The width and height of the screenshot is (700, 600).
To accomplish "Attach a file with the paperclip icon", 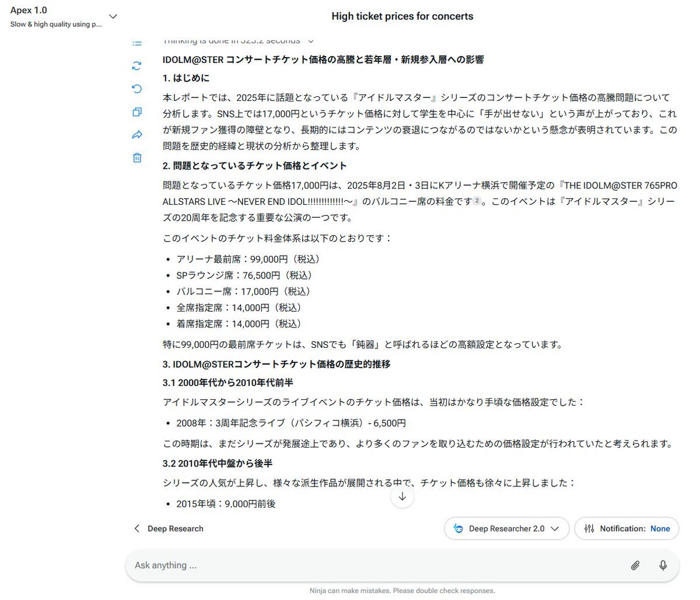I will (x=635, y=565).
